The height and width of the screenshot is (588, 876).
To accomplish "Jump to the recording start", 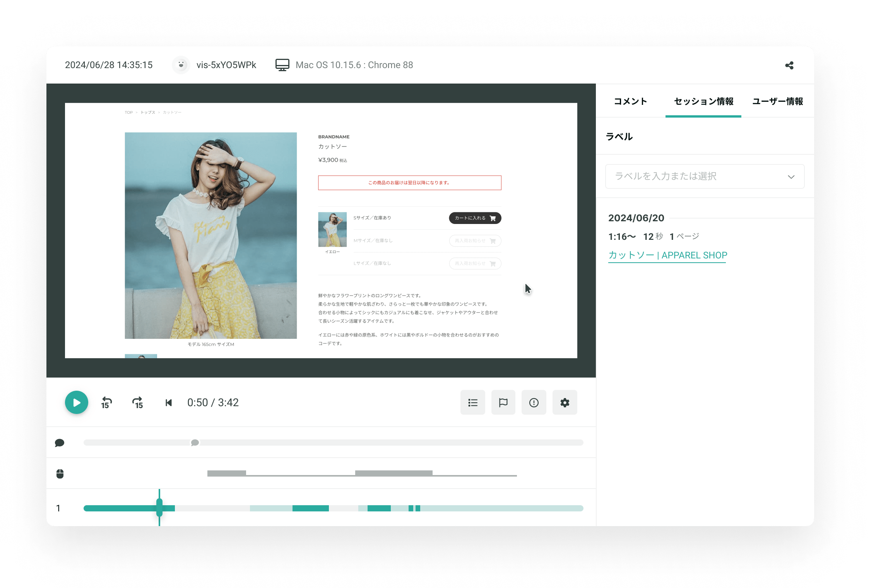I will (x=168, y=403).
